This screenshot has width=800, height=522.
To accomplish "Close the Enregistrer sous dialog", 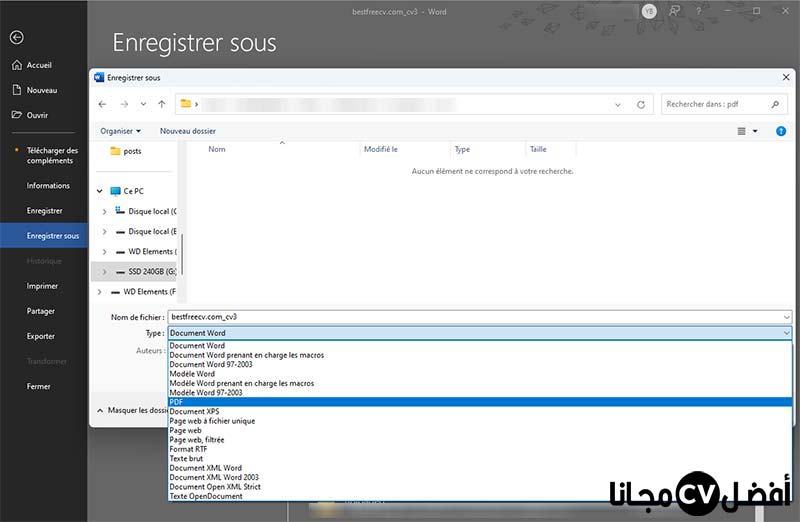I will pyautogui.click(x=786, y=78).
